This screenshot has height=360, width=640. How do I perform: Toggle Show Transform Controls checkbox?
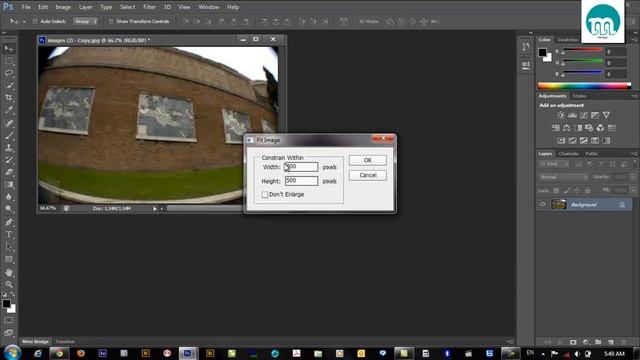point(111,21)
